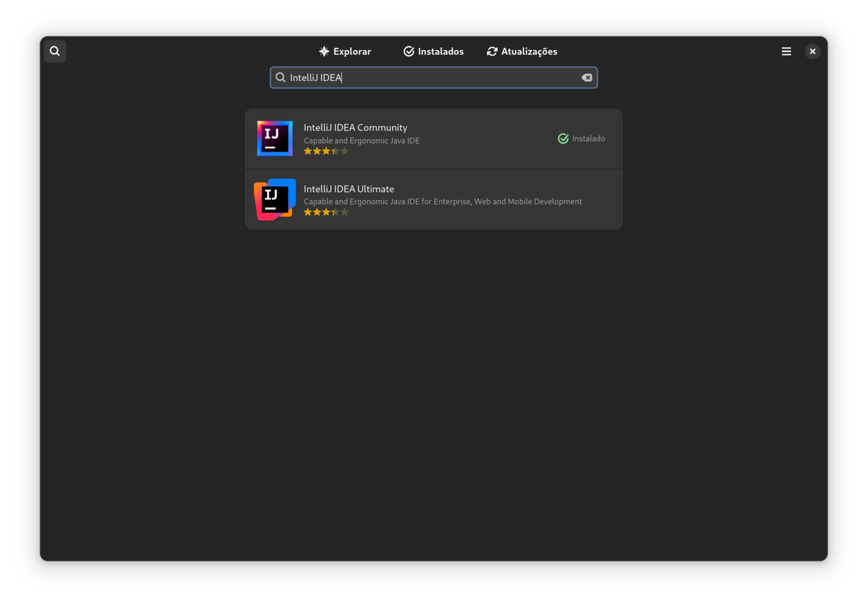Close the software window

point(812,51)
